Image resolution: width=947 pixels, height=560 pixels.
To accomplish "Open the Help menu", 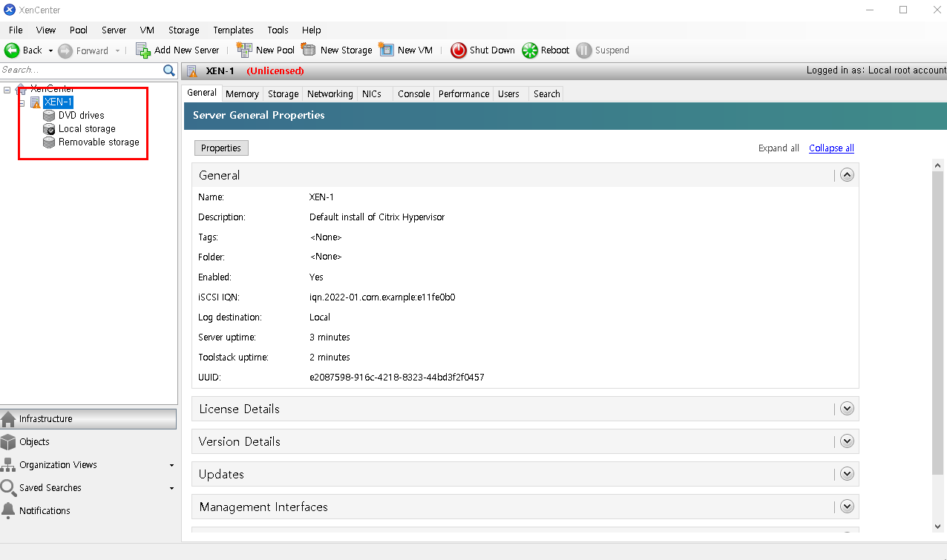I will point(312,30).
